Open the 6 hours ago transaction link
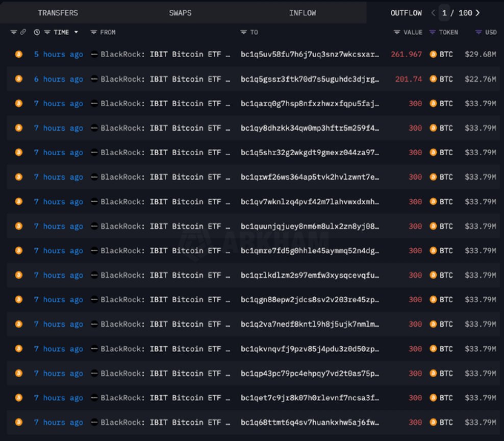This screenshot has height=441, width=504. coord(59,79)
